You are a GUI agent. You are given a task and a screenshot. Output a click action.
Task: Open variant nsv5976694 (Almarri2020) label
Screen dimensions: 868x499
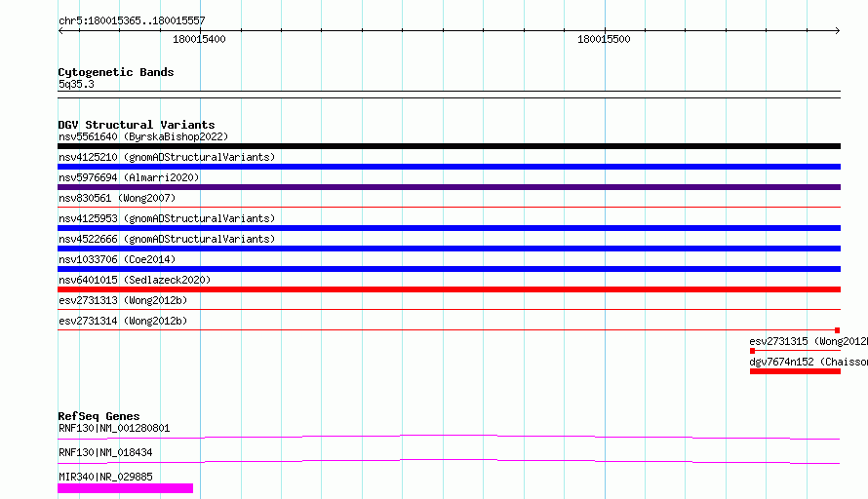click(129, 177)
